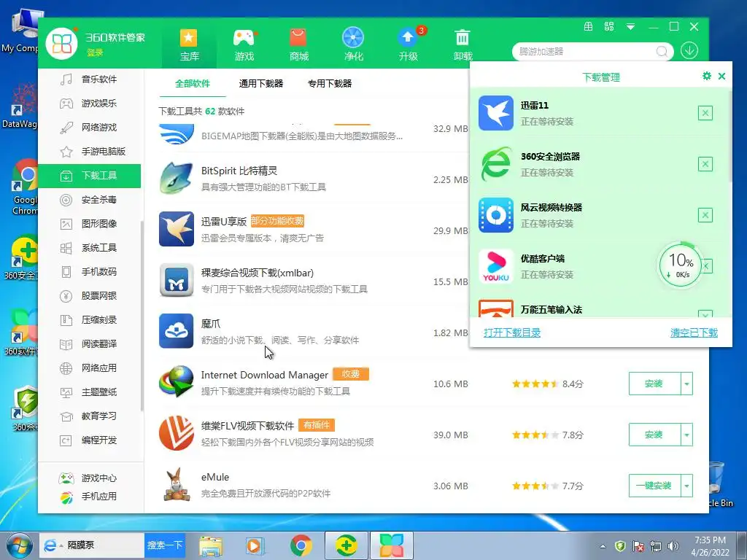
Task: Open 打开下载目录 link
Action: tap(512, 332)
